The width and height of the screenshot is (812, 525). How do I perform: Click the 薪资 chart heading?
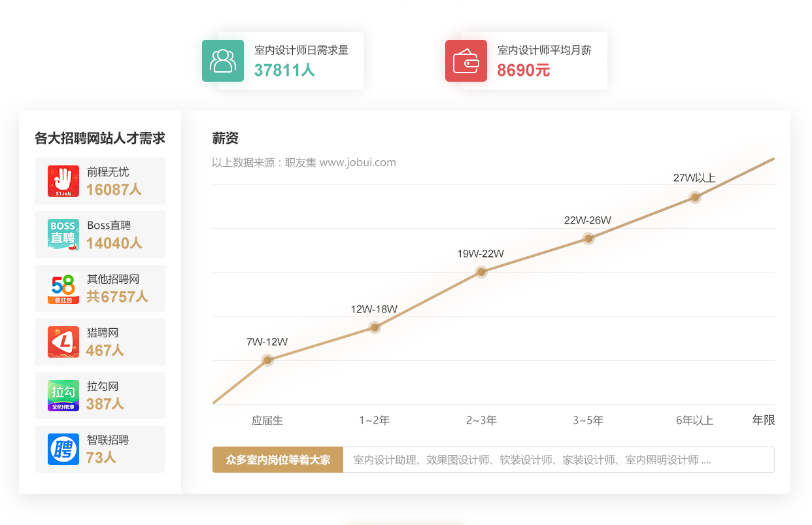(226, 138)
